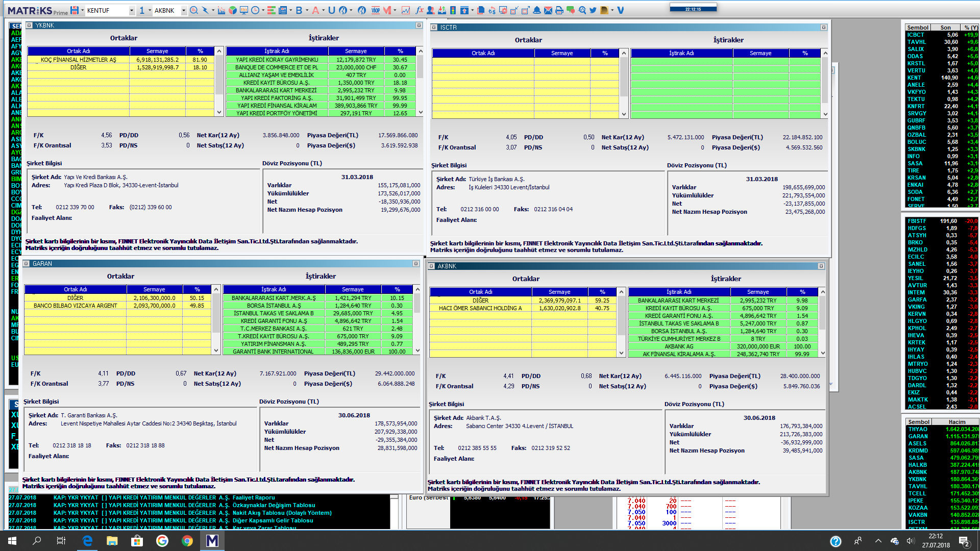Select GARANTİ BANK INTERNATIONAL row
Viewport: 980px width, 551px height.
click(318, 352)
